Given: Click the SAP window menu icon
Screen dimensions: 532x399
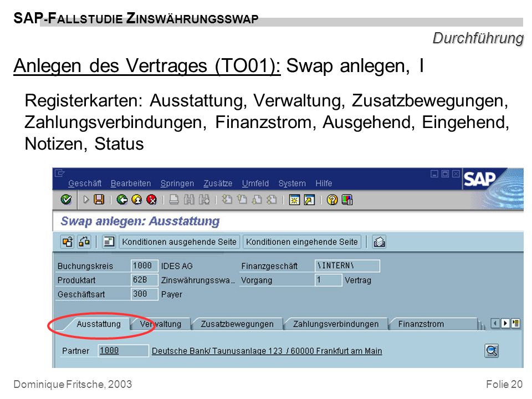Looking at the screenshot, I should (59, 173).
